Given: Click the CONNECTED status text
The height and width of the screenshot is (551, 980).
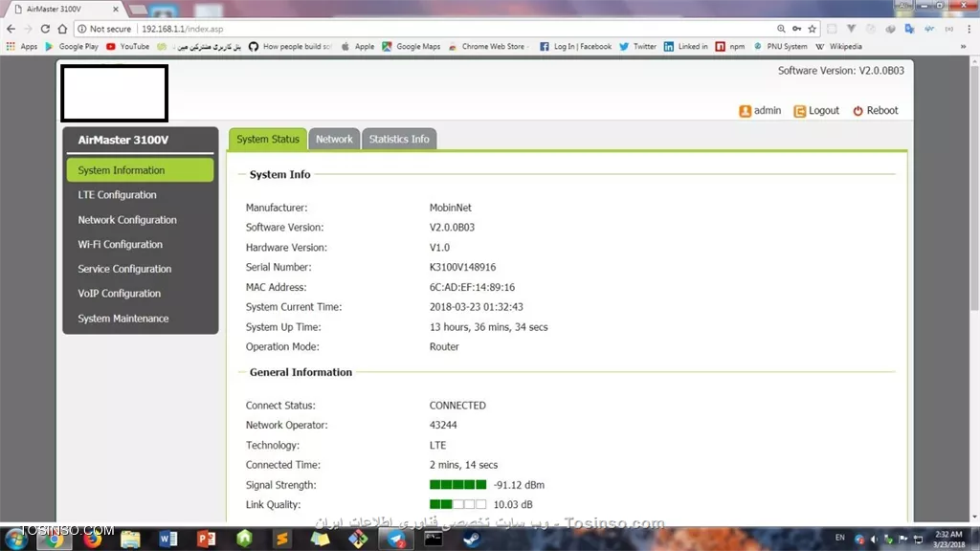Looking at the screenshot, I should 457,406.
